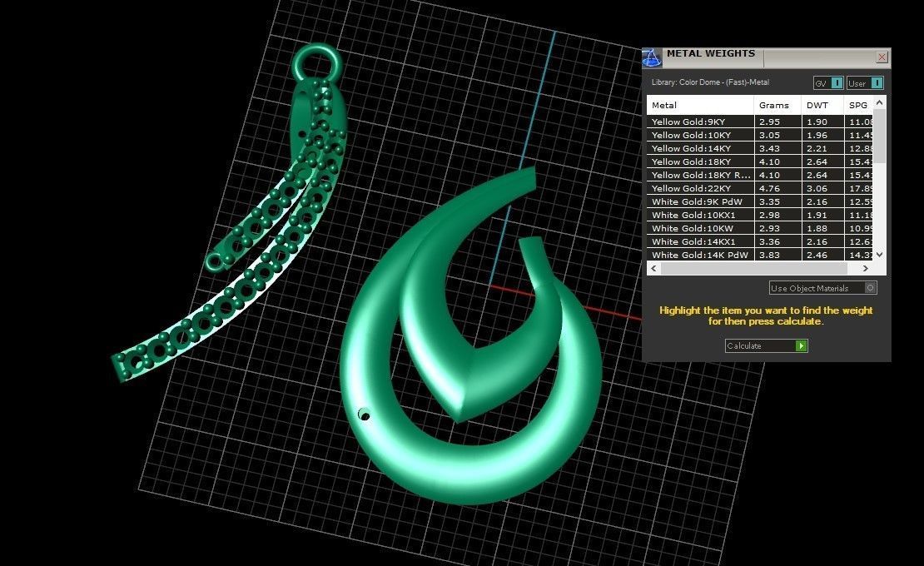Screen dimensions: 924x566
Task: Select the Yellow Gold:22KY row
Action: click(x=759, y=188)
